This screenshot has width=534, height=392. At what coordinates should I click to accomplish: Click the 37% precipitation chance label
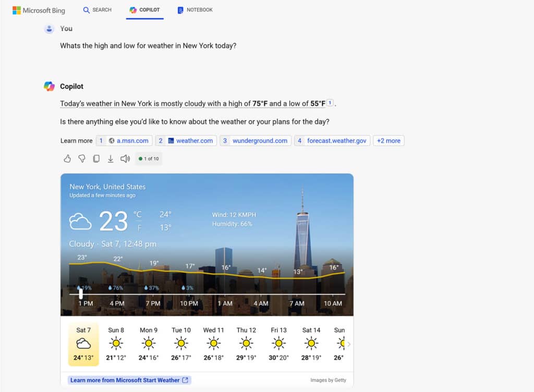[152, 288]
